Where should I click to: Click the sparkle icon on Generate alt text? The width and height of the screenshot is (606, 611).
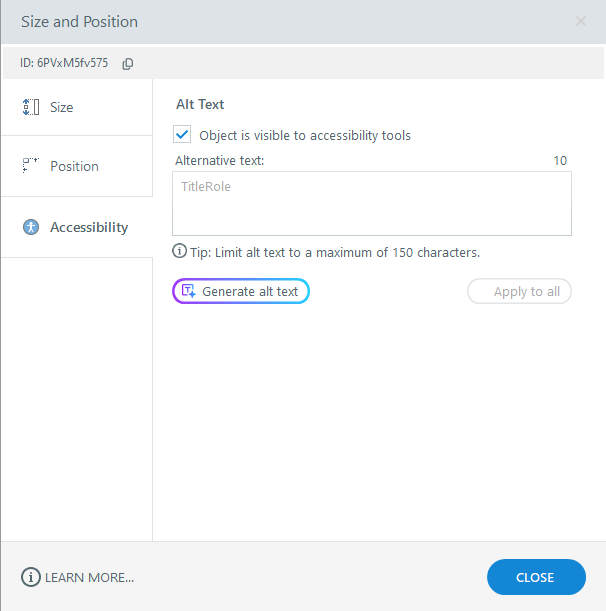coord(188,291)
